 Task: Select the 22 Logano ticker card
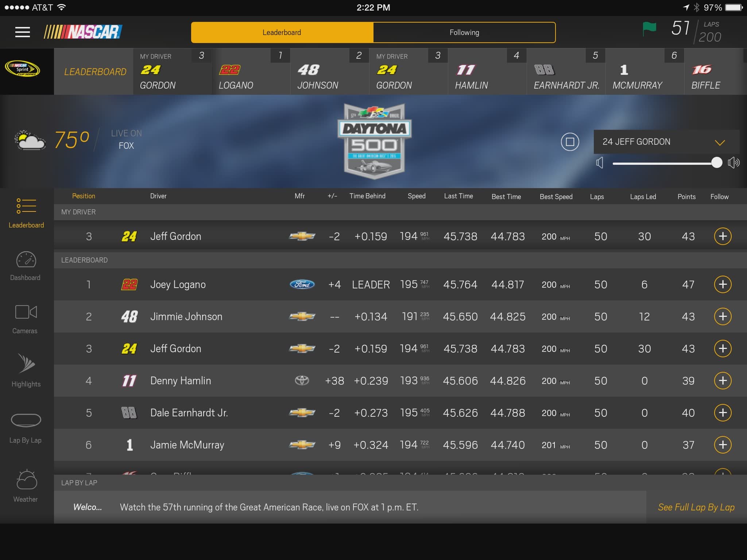[251, 71]
